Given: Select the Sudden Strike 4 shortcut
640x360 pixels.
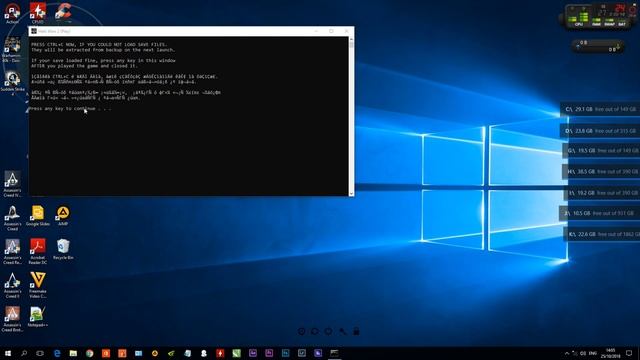Looking at the screenshot, I should (x=12, y=82).
